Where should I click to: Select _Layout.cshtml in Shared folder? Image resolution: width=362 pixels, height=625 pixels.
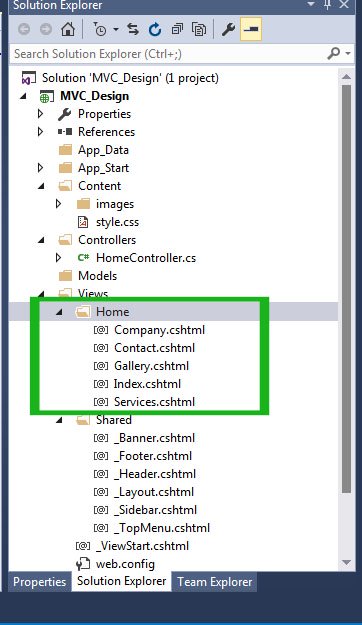(154, 492)
